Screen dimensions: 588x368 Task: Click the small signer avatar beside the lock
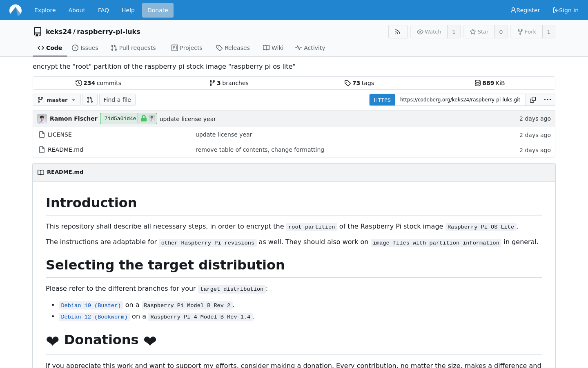pos(151,119)
